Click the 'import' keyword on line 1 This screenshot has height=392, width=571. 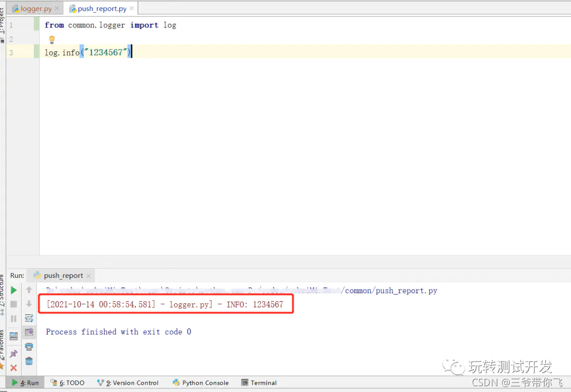pos(144,25)
